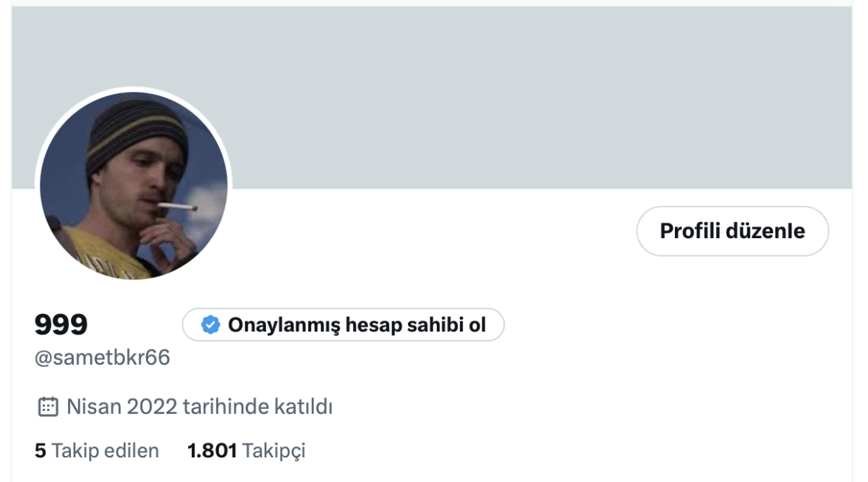Open the 5 Takip edilen list
Viewport: 868px width, 482px height.
(x=97, y=451)
